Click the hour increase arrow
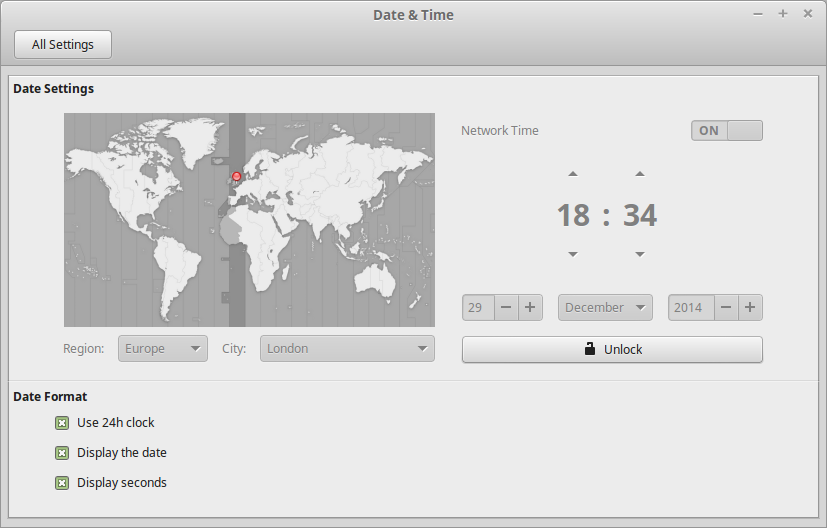827x528 pixels. 573,174
